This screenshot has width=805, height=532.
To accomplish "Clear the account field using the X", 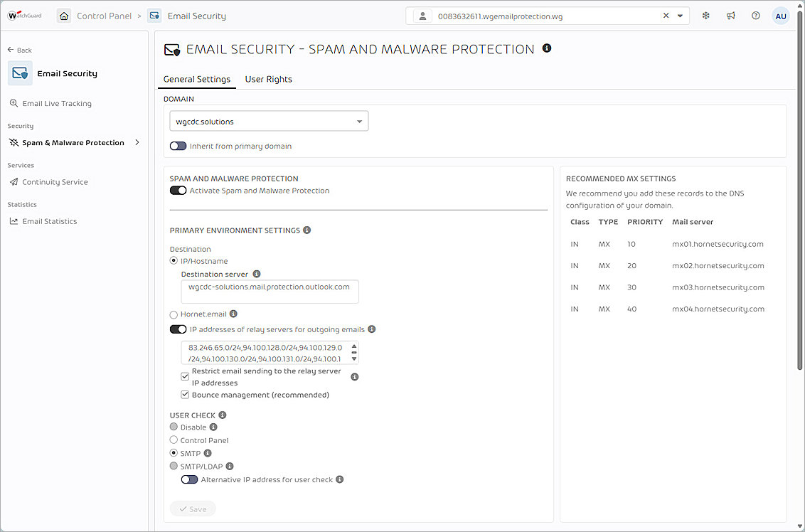I will tap(666, 15).
